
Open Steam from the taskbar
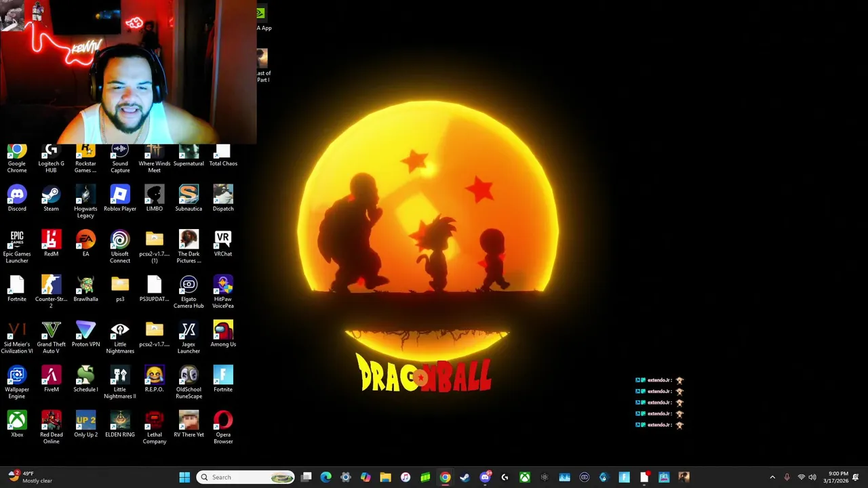[465, 477]
